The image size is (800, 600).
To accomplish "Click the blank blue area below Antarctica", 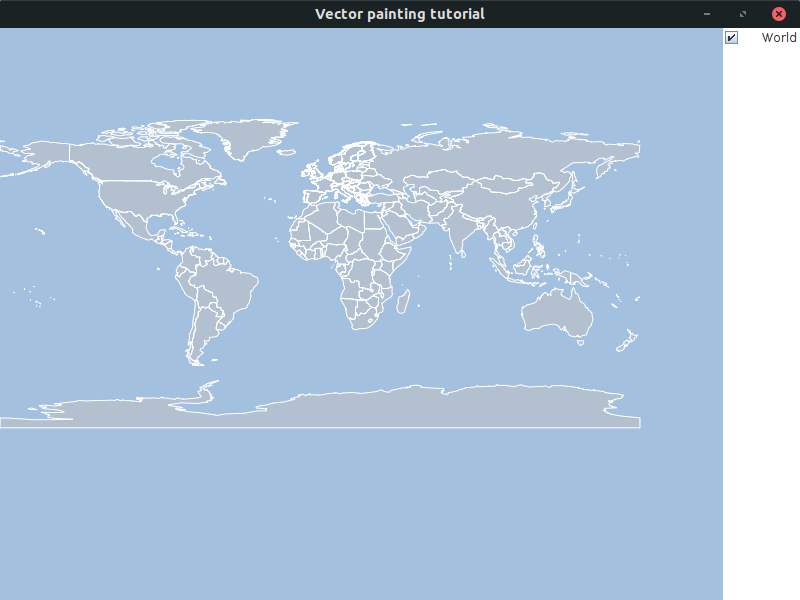I will click(x=360, y=510).
